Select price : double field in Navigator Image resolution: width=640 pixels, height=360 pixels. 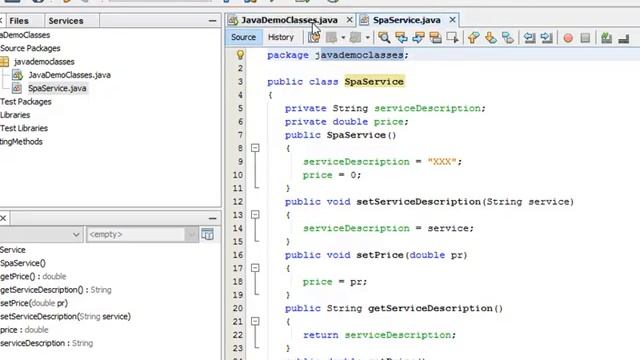pyautogui.click(x=24, y=329)
